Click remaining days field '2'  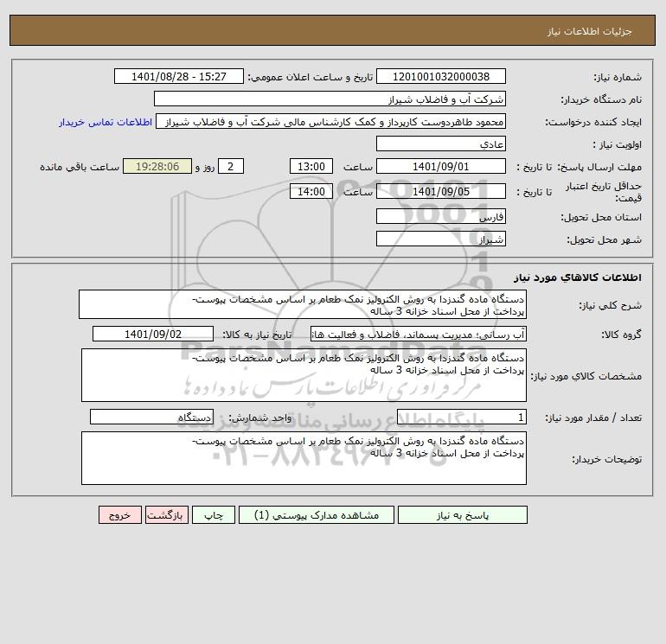click(x=231, y=167)
